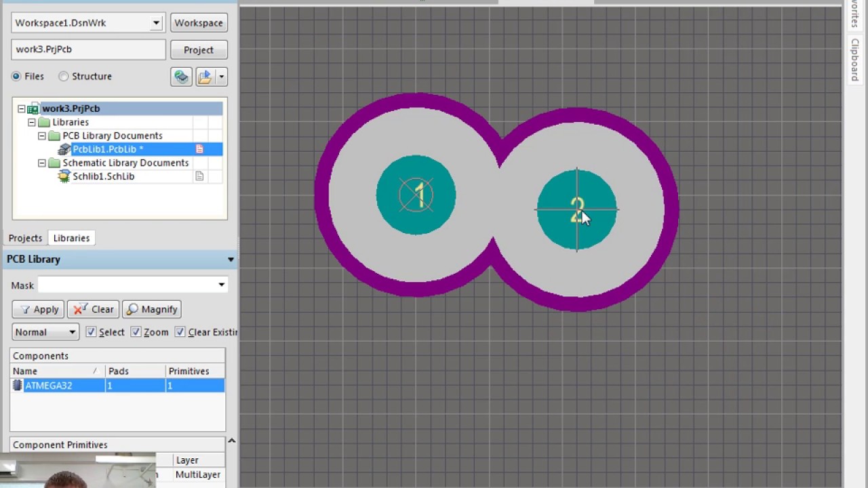
Task: Open dropdown arrow next to folder options icon
Action: click(x=221, y=77)
